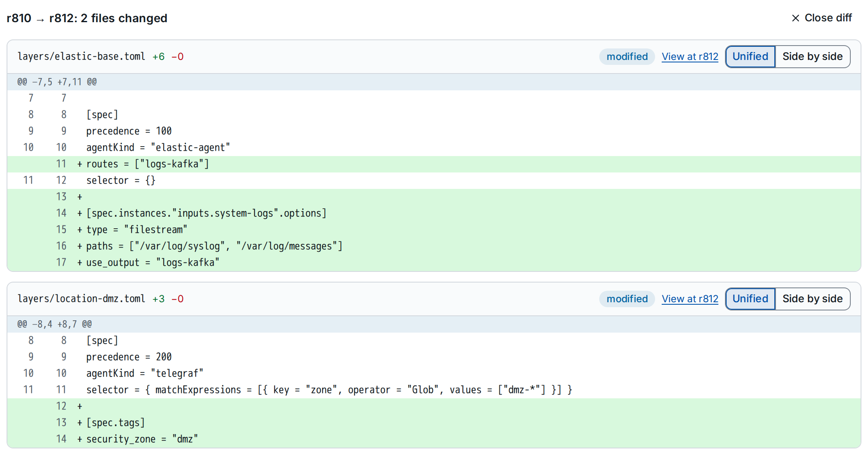
Task: Click added line use_output = "logs-kafka"
Action: click(x=434, y=263)
